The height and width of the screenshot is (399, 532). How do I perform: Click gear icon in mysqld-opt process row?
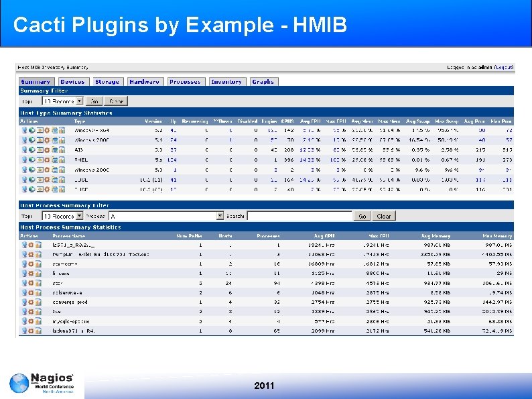(31, 321)
